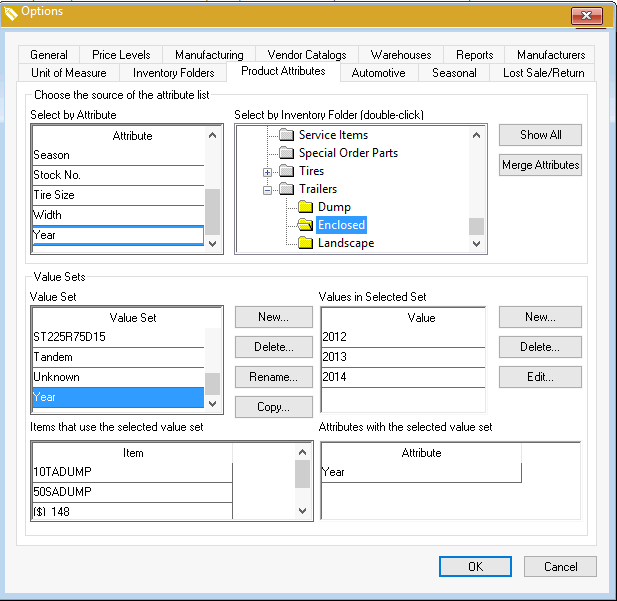617x601 pixels.
Task: Rename the selected value set
Action: (x=273, y=377)
